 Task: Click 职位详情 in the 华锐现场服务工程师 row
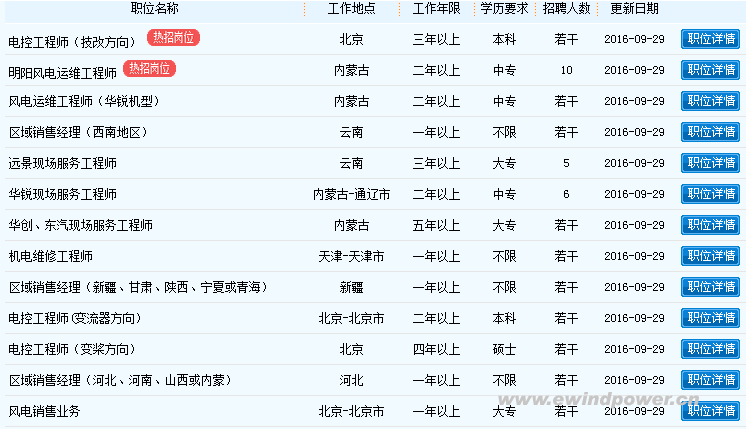[710, 194]
